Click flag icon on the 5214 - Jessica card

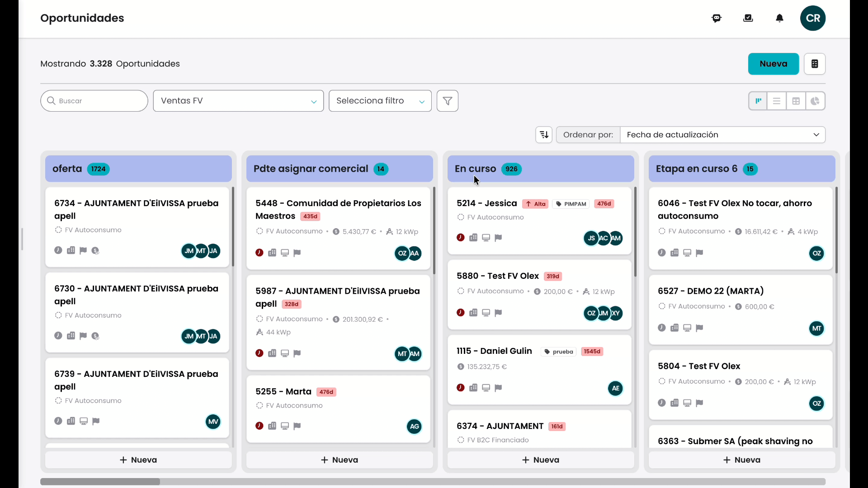[498, 238]
